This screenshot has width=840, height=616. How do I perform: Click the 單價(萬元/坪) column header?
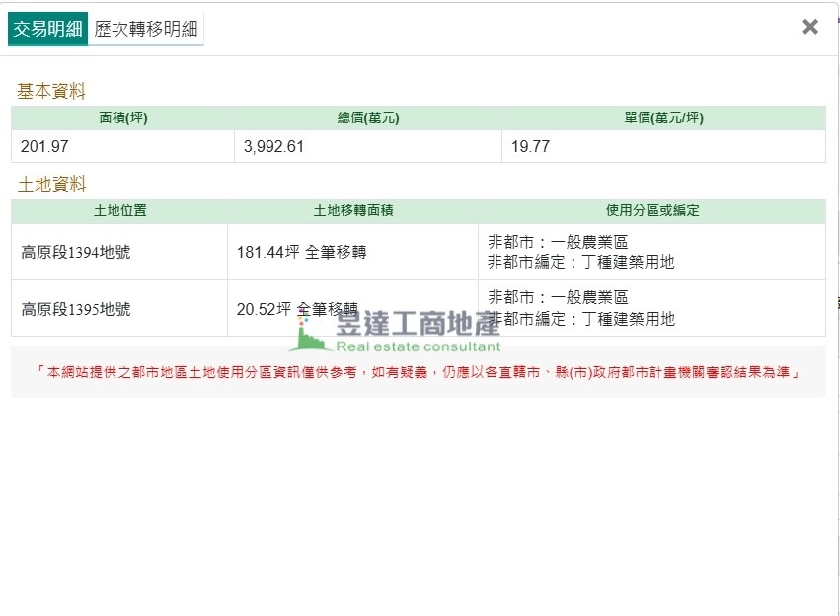pyautogui.click(x=663, y=118)
